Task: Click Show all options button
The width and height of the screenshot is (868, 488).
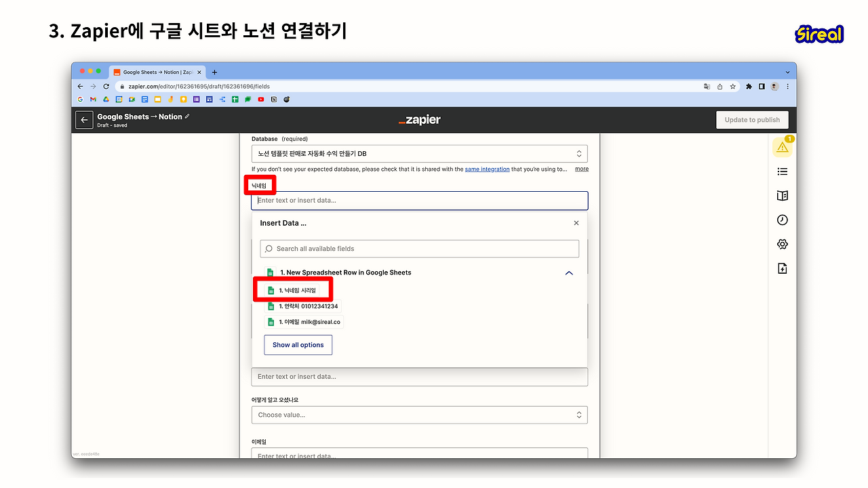Action: click(x=298, y=345)
